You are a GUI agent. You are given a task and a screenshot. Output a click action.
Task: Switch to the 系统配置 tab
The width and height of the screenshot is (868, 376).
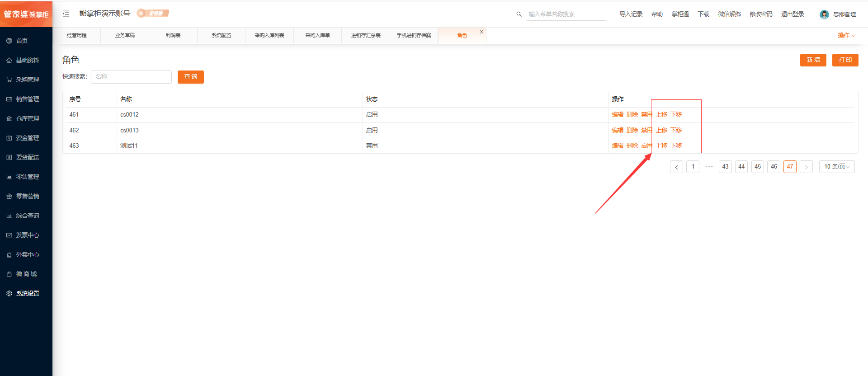[x=221, y=35]
